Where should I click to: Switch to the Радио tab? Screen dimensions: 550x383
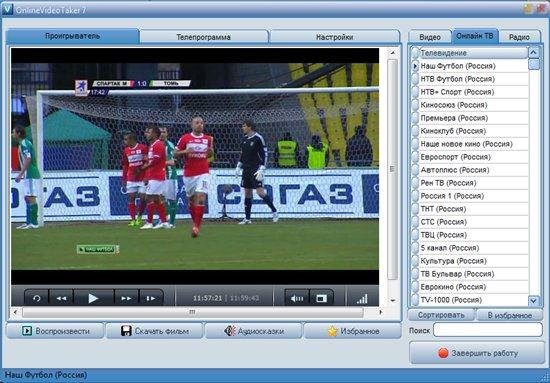[x=519, y=37]
